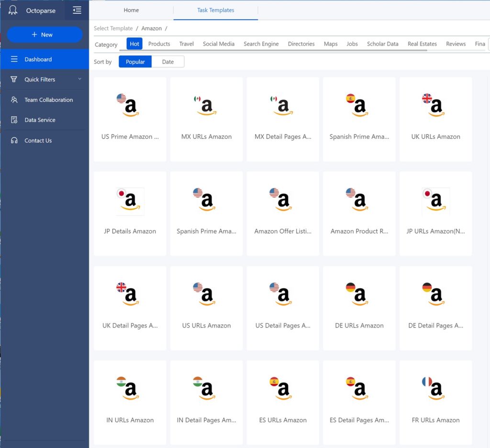Screen dimensions: 490x448
Task: Open IN Detail Pages Amazon icon
Action: (x=205, y=388)
